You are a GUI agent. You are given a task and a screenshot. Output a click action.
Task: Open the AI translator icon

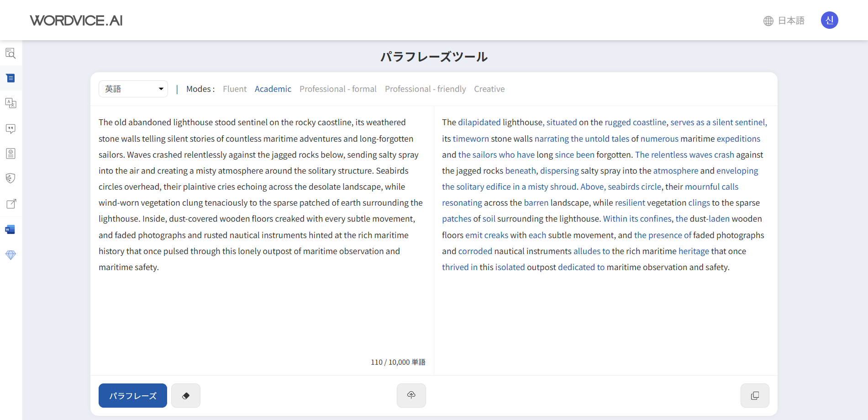tap(10, 103)
